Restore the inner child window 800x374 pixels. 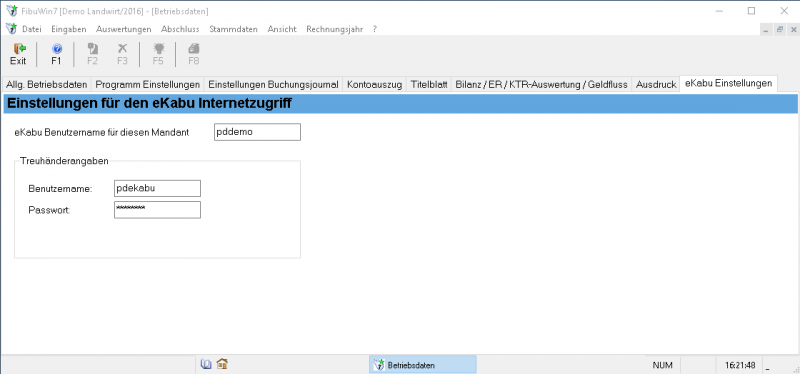[x=780, y=30]
